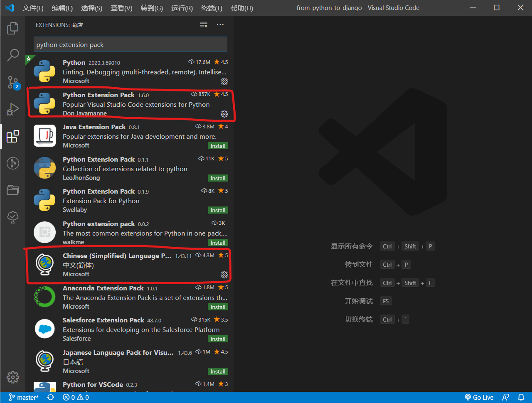Open the 终端(T) menu
The height and width of the screenshot is (403, 532).
(212, 8)
